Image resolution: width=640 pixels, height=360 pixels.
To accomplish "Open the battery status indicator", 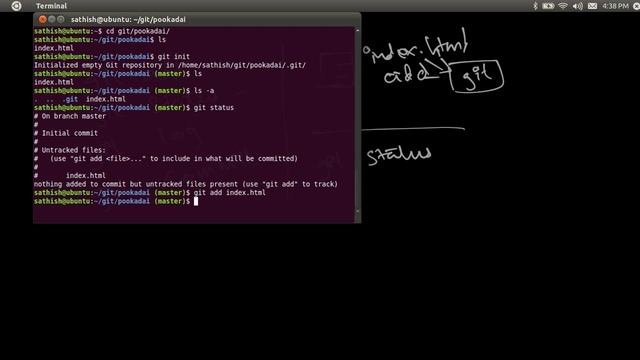I will 548,6.
